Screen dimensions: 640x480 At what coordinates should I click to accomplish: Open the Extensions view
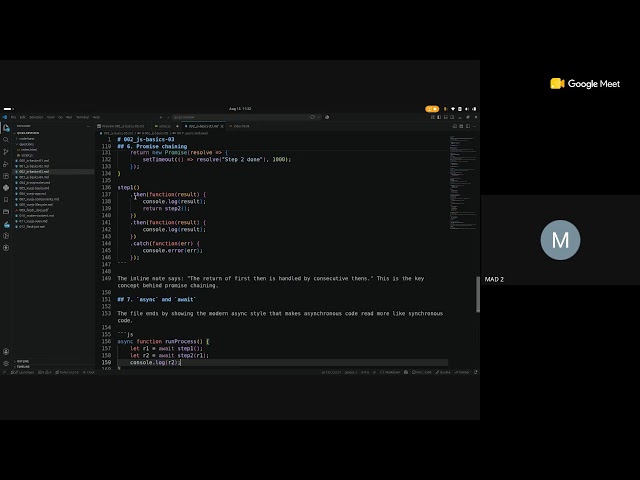point(6,176)
